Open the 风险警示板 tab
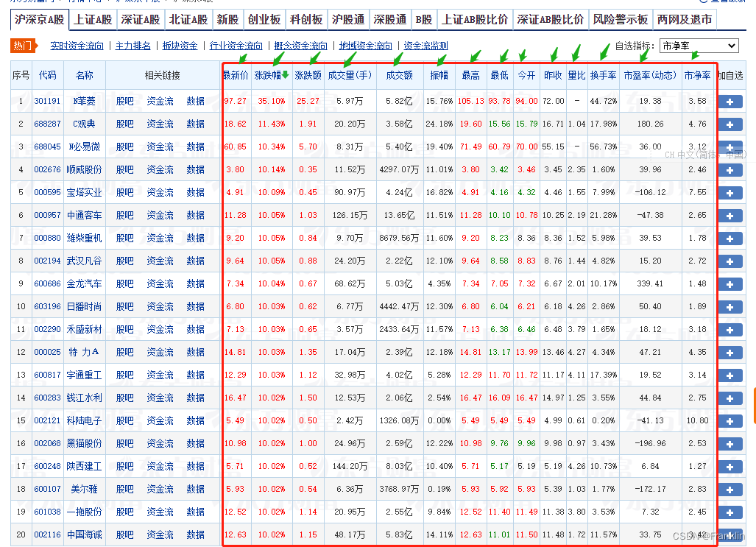Viewport: 756px width, 547px height. pos(620,20)
